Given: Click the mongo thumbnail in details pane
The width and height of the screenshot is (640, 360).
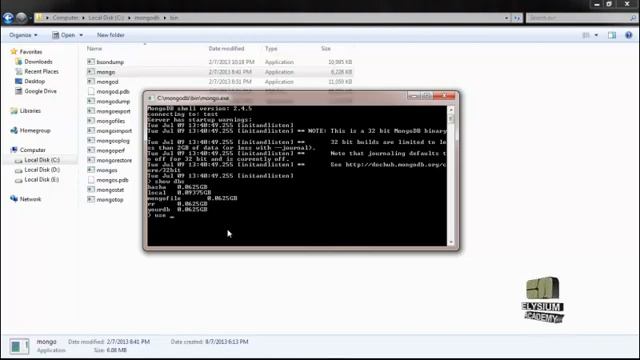Looking at the screenshot, I should point(19,347).
